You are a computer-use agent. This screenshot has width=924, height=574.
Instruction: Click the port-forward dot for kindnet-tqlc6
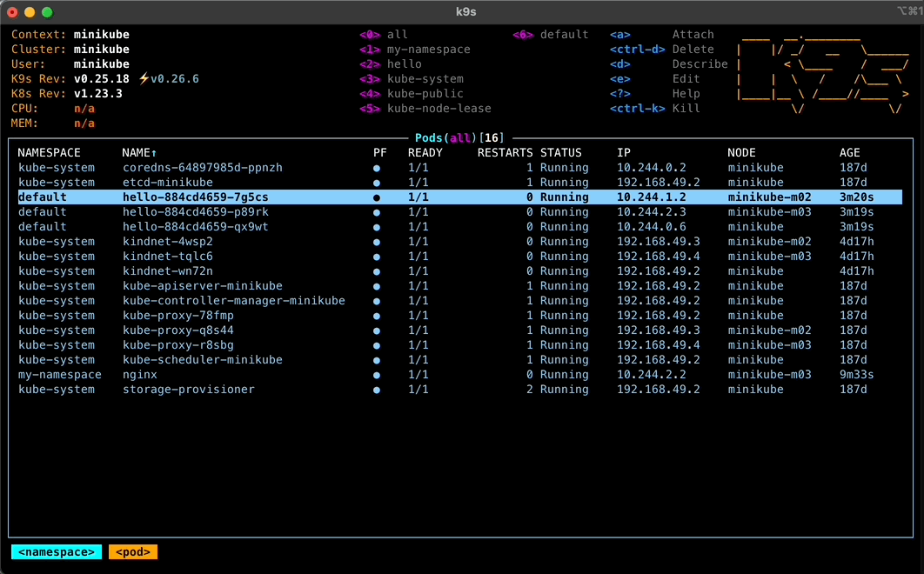point(377,257)
